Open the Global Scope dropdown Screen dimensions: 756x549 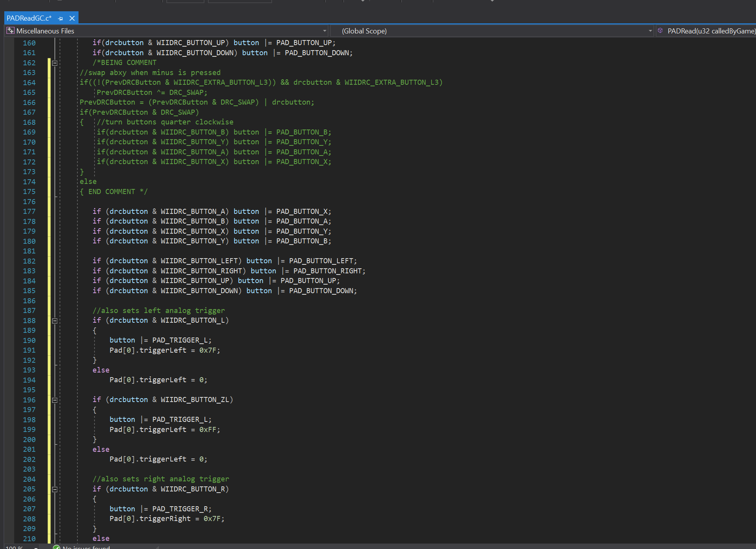650,31
